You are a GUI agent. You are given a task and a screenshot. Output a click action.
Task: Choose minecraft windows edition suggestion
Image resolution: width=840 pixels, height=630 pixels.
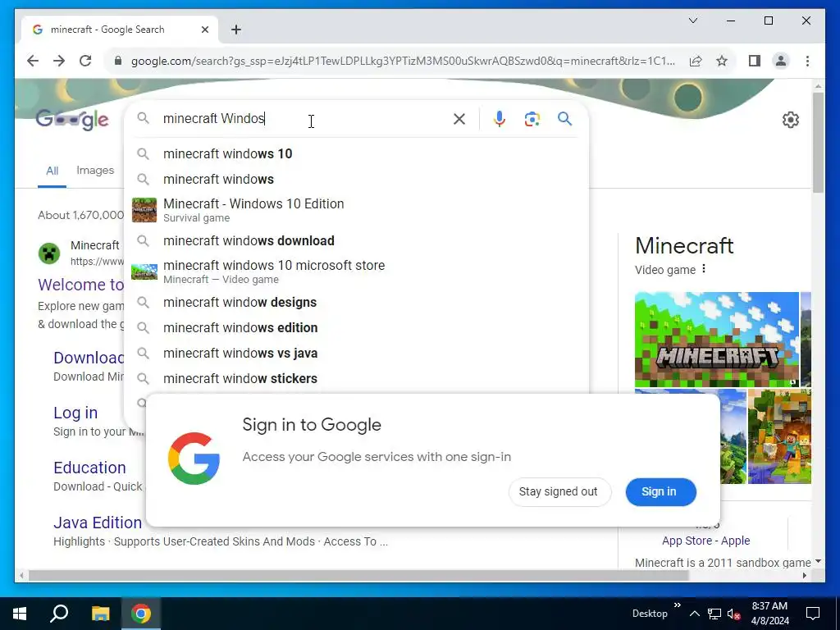click(x=356, y=327)
